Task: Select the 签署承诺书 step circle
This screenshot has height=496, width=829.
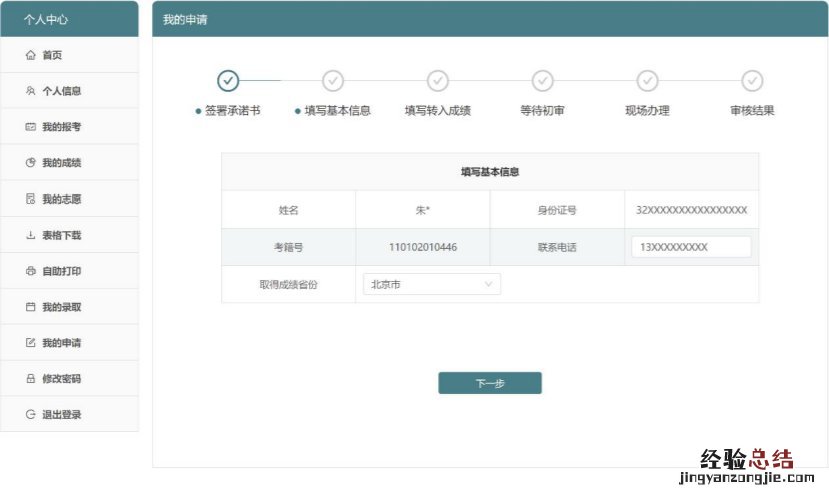Action: coord(228,80)
